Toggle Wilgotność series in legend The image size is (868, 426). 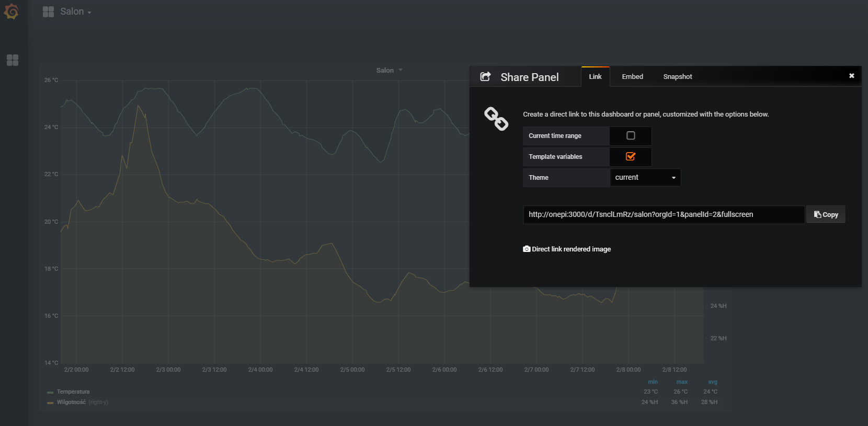pyautogui.click(x=71, y=402)
